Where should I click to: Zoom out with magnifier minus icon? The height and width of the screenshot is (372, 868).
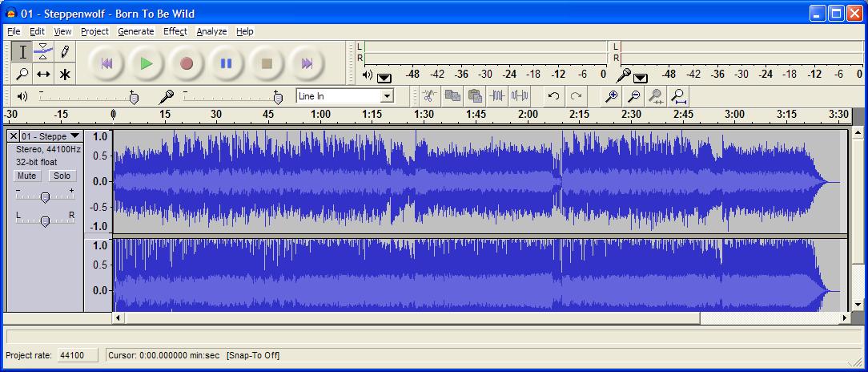point(634,96)
